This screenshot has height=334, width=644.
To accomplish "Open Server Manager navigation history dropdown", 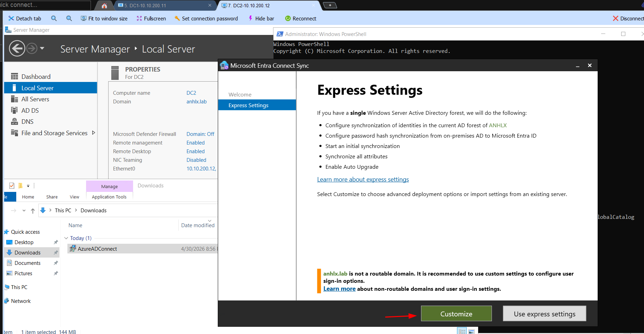I will 42,48.
